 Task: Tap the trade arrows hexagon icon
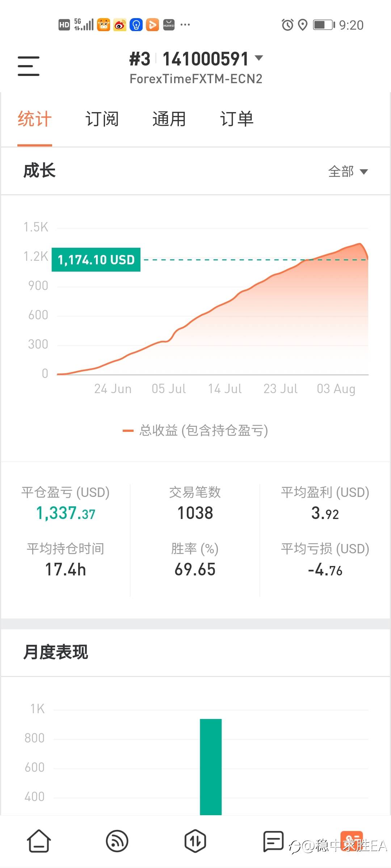coord(195,841)
